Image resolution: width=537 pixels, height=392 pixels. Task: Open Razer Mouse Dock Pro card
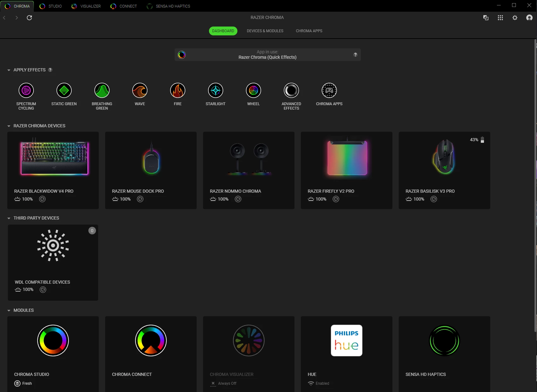[151, 171]
